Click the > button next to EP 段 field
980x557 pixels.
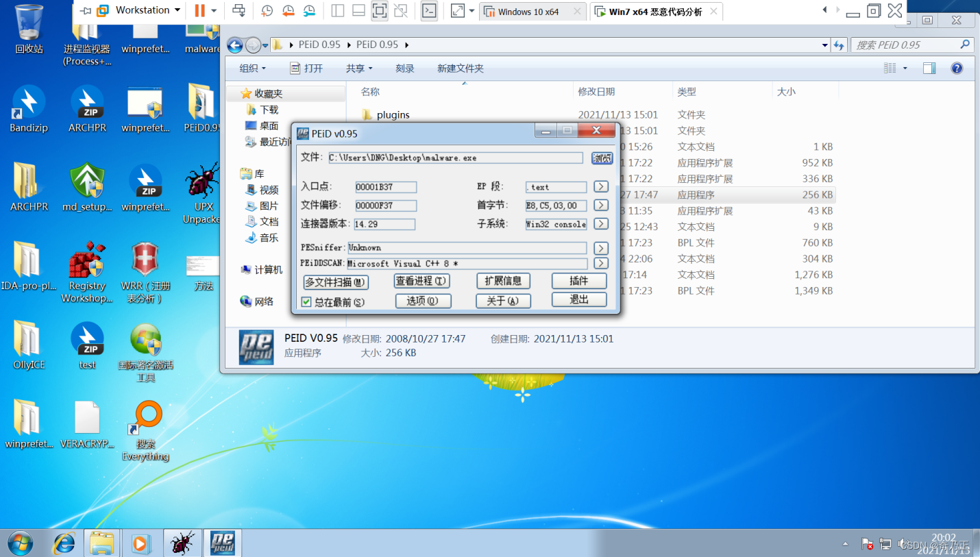[600, 187]
